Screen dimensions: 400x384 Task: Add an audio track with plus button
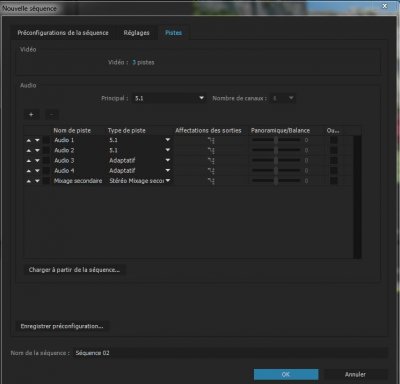(31, 115)
